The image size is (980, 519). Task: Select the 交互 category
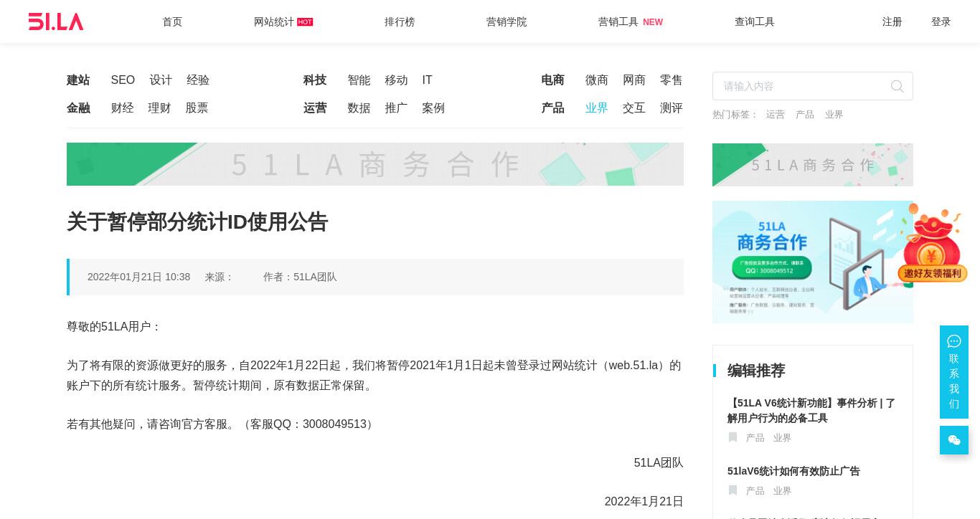[x=634, y=108]
